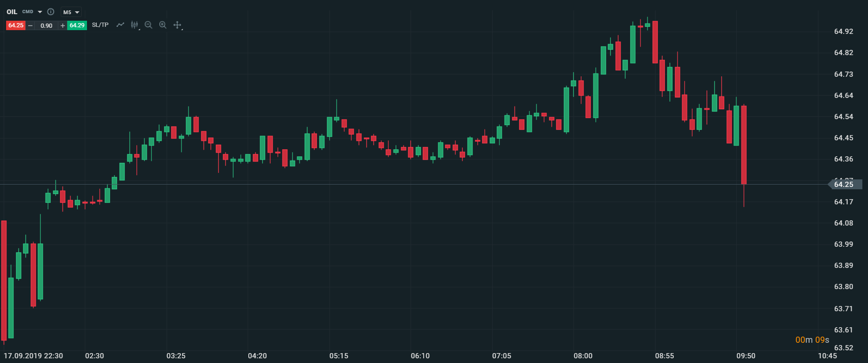Open the M5 timeframe dropdown
The height and width of the screenshot is (363, 868).
click(x=71, y=12)
